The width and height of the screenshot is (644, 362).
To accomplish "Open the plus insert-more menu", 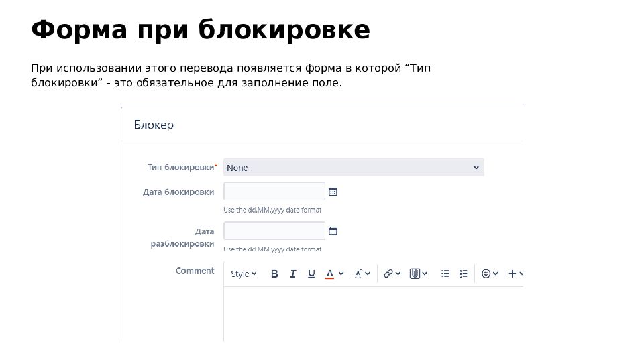I will point(513,274).
